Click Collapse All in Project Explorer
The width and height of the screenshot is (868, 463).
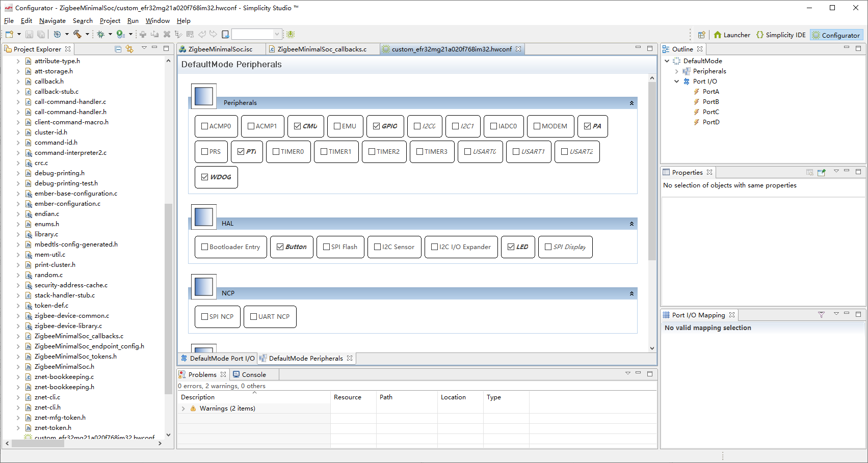coord(118,49)
